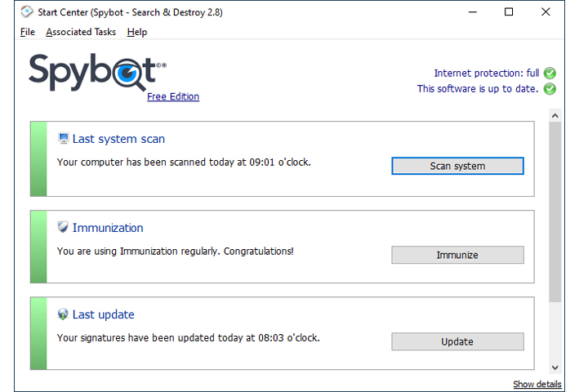The image size is (588, 392).
Task: Click 'Your computer has been scanned today' text
Action: (x=184, y=163)
